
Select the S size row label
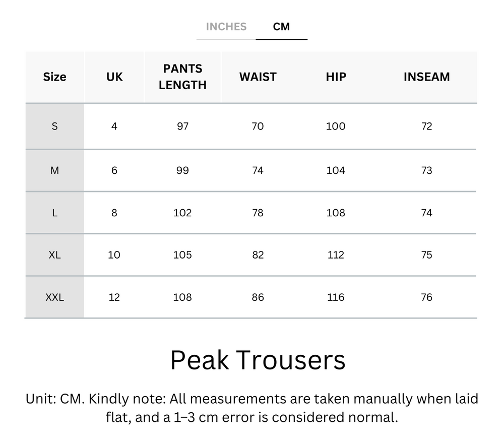click(x=54, y=126)
